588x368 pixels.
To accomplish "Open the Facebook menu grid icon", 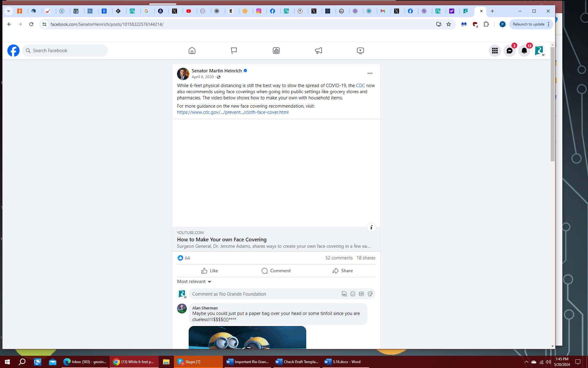I will tap(495, 51).
